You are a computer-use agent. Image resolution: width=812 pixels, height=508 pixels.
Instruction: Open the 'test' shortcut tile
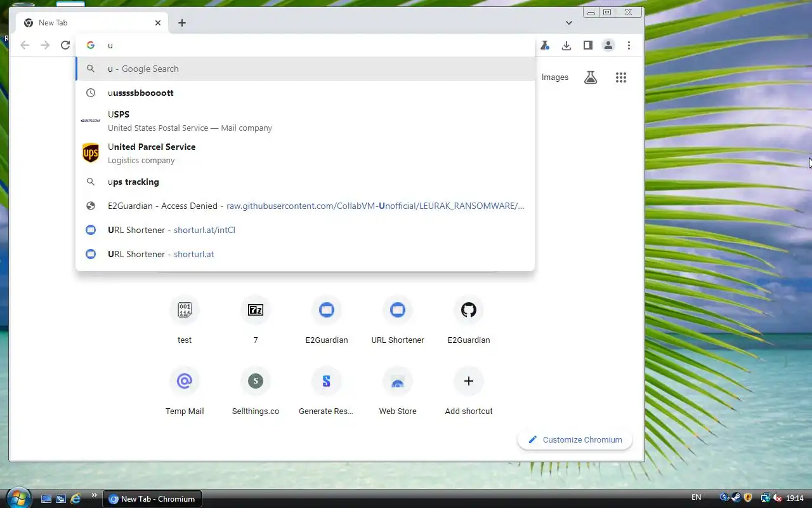185,320
